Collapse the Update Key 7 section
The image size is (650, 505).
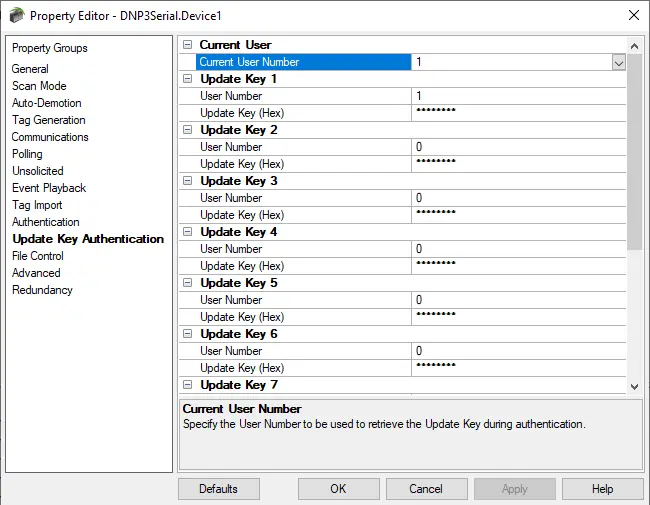tap(187, 384)
